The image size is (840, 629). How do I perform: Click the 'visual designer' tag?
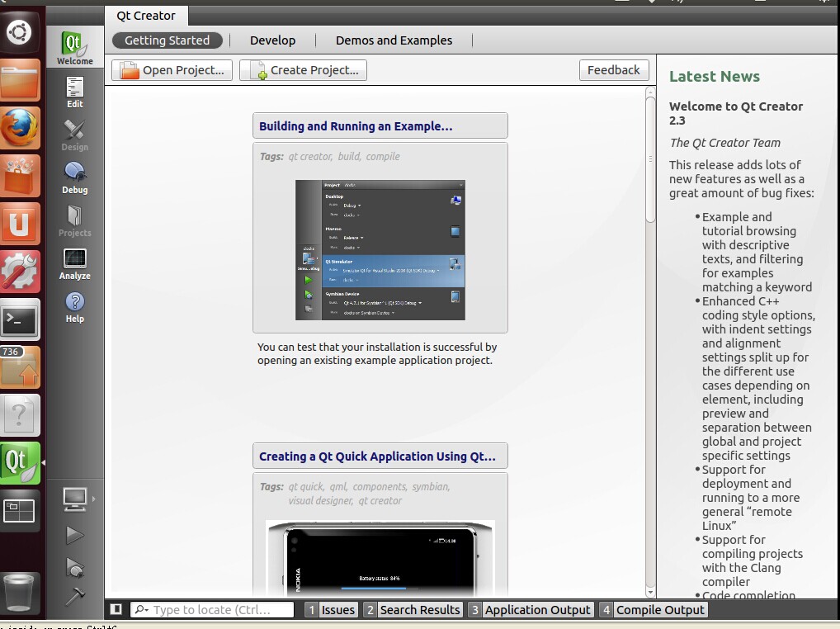pos(320,500)
